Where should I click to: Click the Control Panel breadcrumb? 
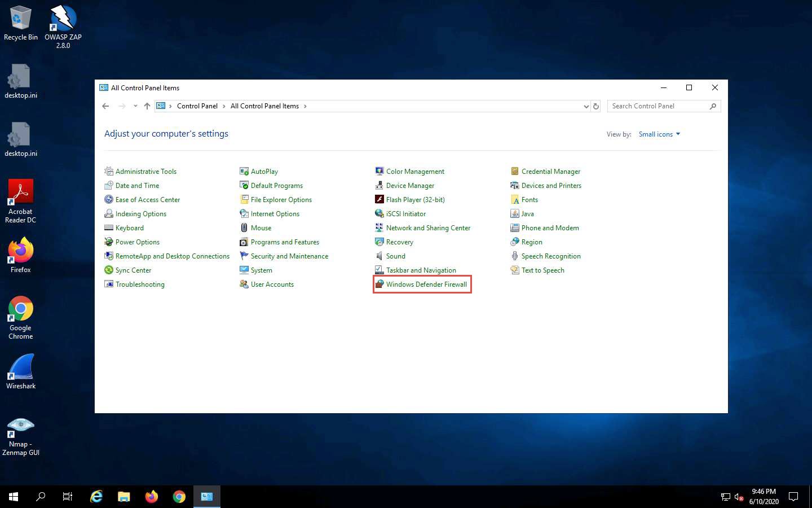[197, 106]
